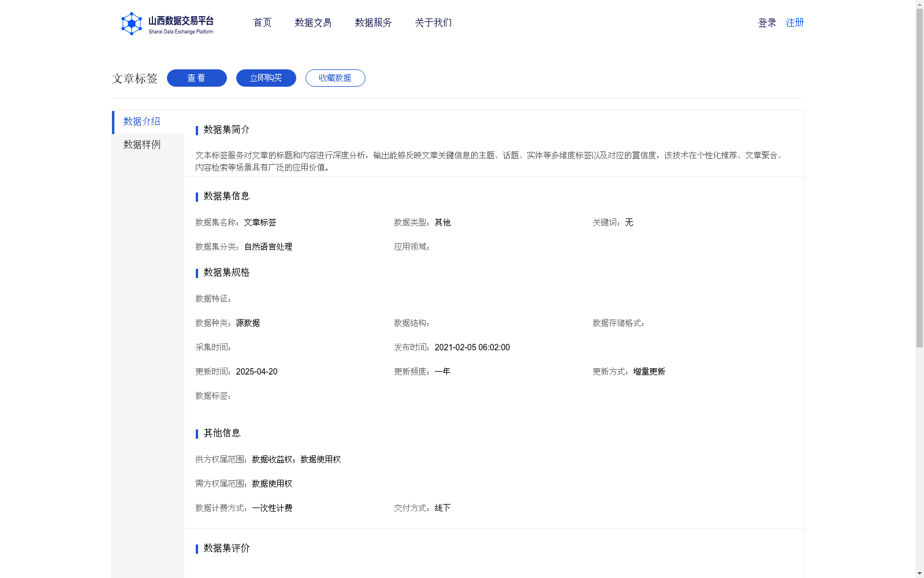
Task: Click the 注册 link
Action: tap(795, 23)
